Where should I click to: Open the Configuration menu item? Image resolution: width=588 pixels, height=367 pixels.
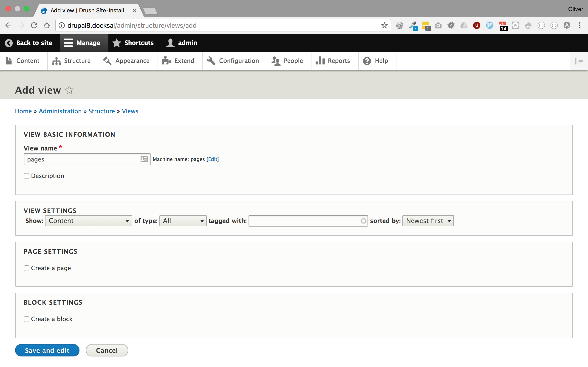233,61
